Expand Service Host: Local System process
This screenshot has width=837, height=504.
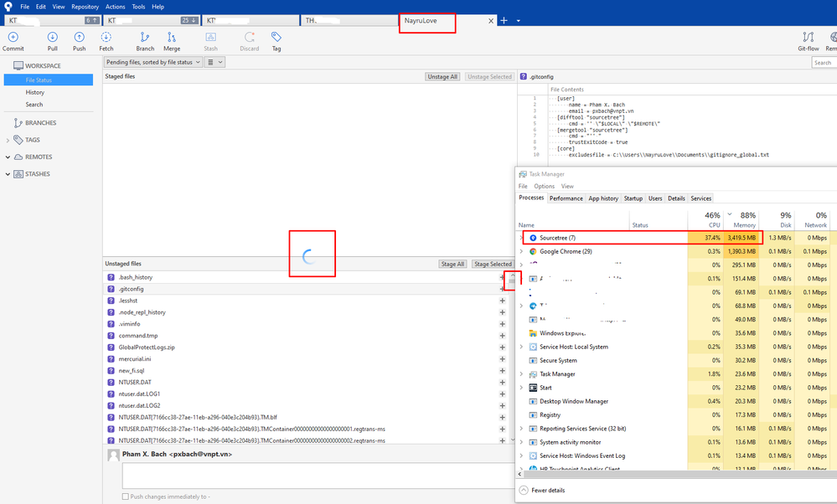pos(521,347)
